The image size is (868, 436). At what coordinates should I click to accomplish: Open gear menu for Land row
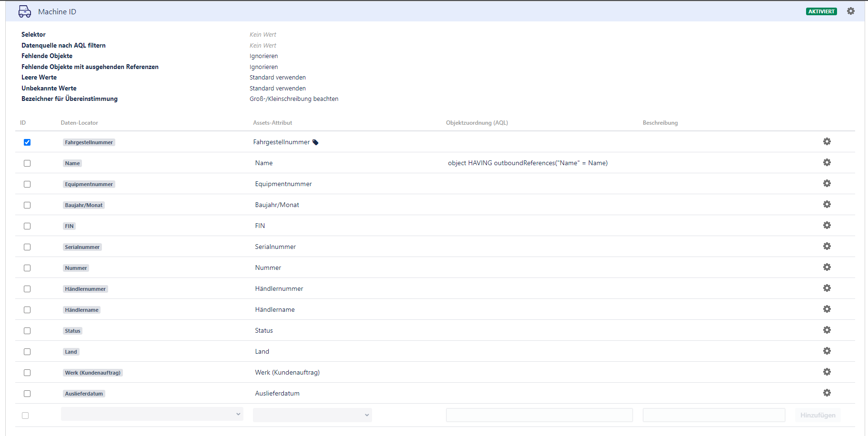827,351
